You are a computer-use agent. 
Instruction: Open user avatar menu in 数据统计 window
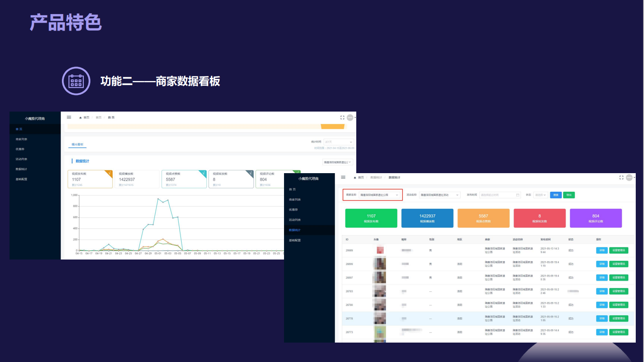(x=630, y=178)
